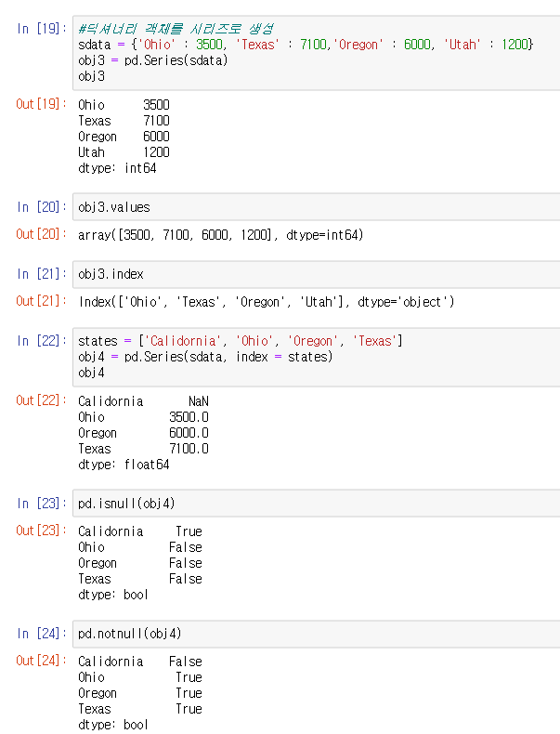Viewport: 560px width, 734px height.
Task: Click the 'Ohio 3500' row in Out[19]
Action: (124, 105)
